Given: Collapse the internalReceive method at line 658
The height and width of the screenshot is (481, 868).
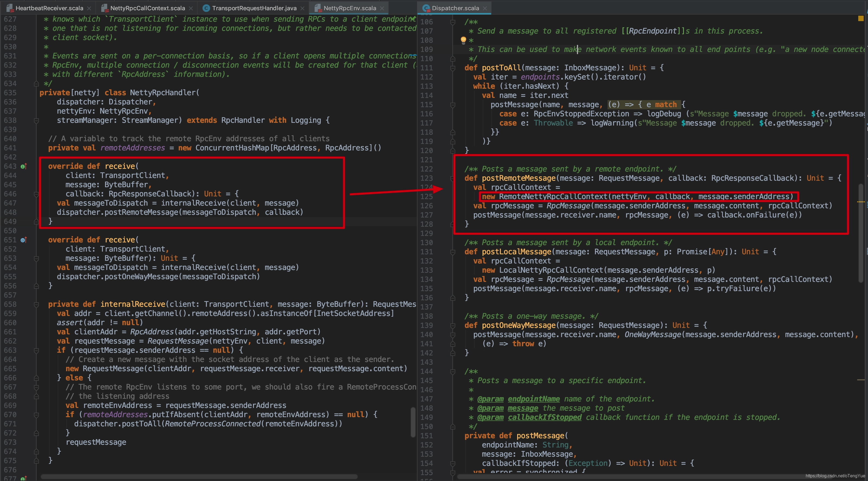Looking at the screenshot, I should [x=36, y=304].
